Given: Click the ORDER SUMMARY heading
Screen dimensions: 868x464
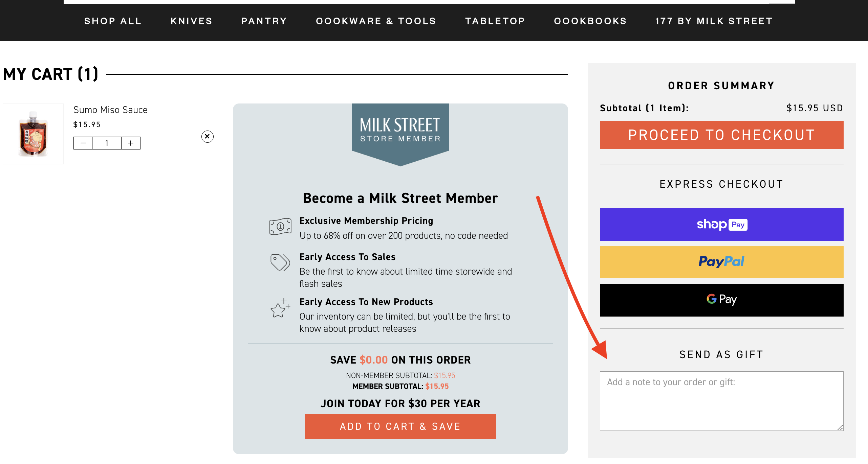Looking at the screenshot, I should coord(721,86).
